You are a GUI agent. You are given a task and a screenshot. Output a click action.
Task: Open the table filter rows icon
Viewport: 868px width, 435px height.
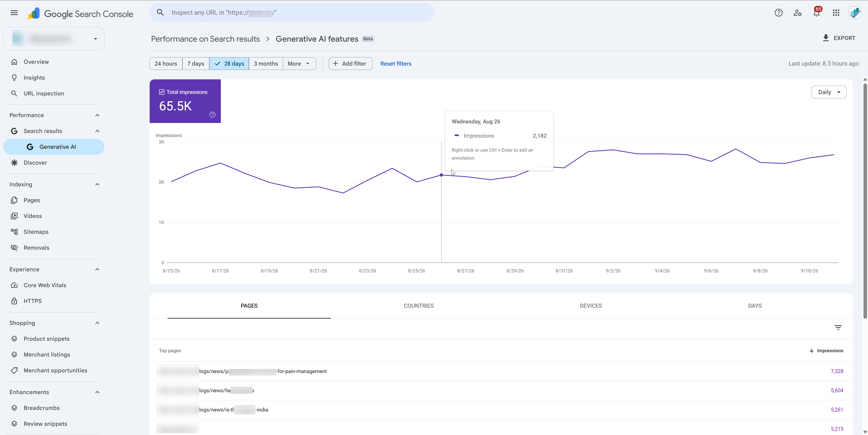pyautogui.click(x=838, y=328)
